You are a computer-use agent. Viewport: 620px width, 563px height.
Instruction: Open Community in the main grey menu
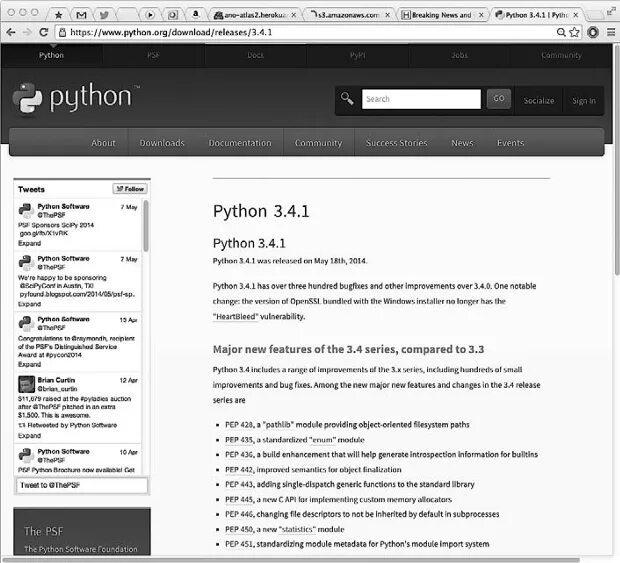pos(318,143)
